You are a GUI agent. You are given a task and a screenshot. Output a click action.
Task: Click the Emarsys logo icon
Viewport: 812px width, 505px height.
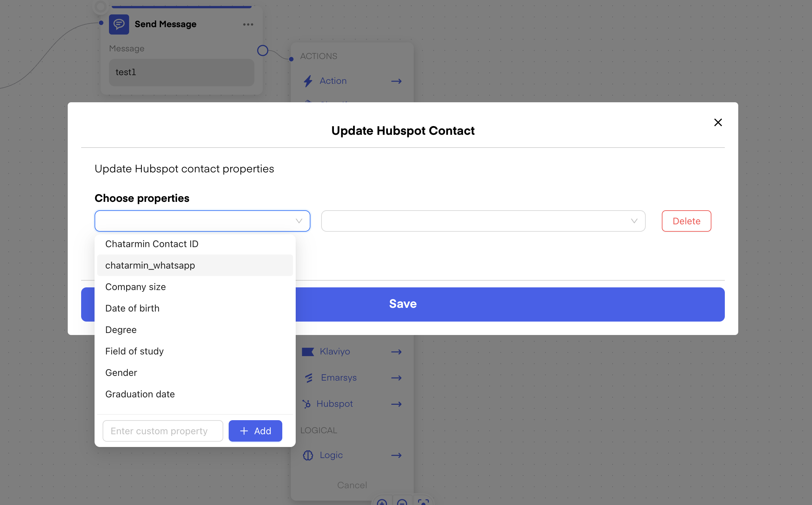(309, 378)
